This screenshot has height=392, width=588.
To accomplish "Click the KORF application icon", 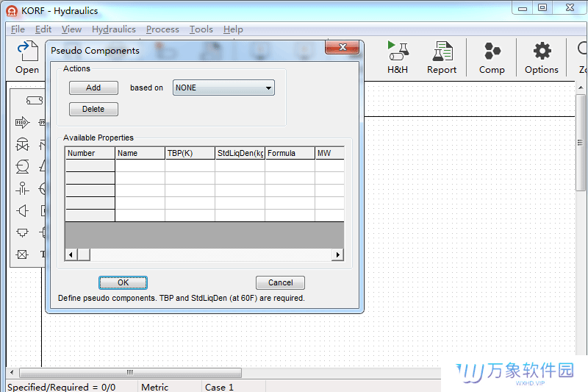I will tap(12, 11).
